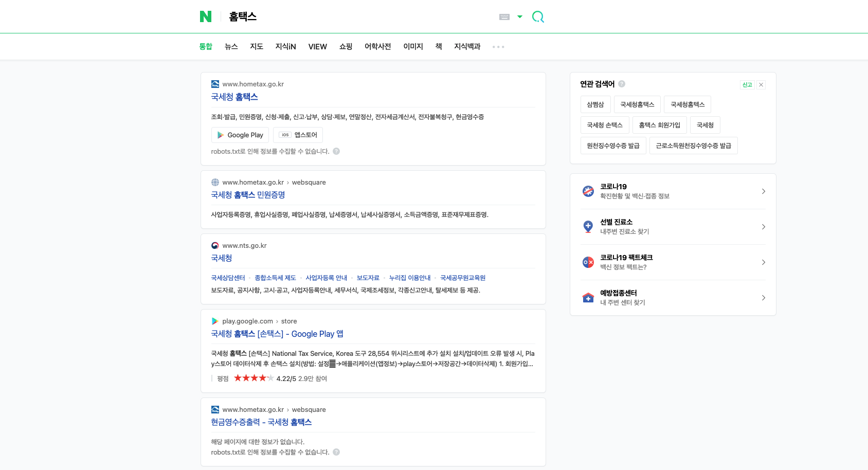This screenshot has width=868, height=470.
Task: Select related search 국세청 손택스
Action: [605, 125]
